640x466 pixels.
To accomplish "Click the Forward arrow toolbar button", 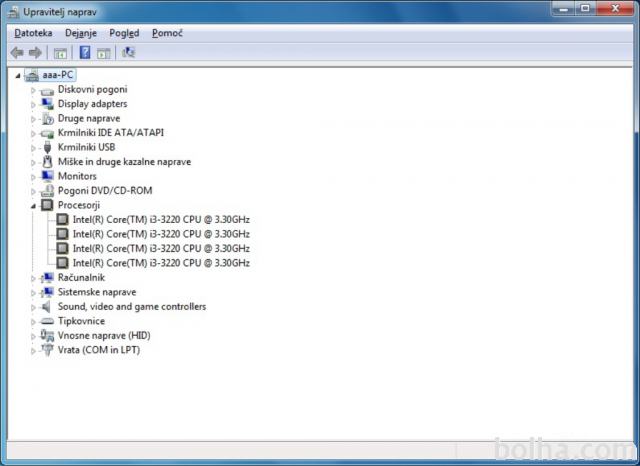I will (35, 52).
